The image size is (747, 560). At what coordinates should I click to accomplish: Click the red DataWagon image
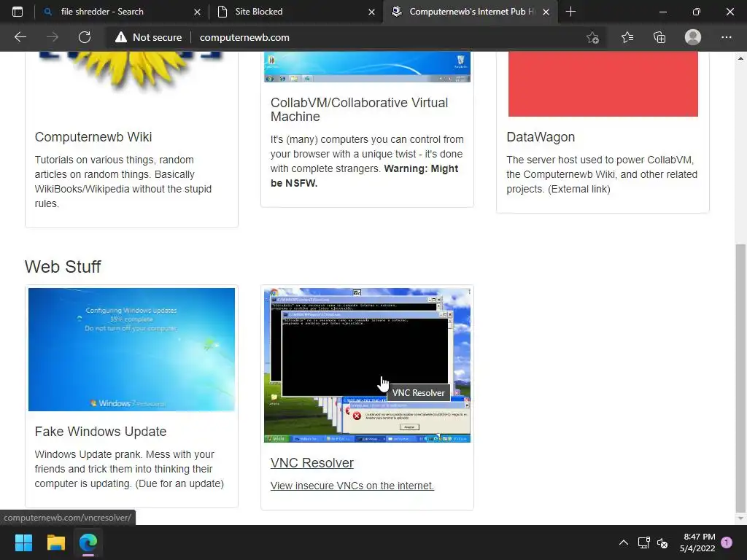click(603, 84)
